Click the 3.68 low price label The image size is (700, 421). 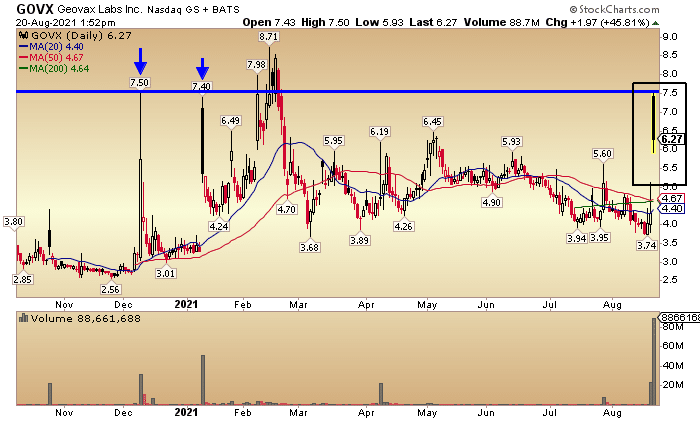[x=309, y=247]
